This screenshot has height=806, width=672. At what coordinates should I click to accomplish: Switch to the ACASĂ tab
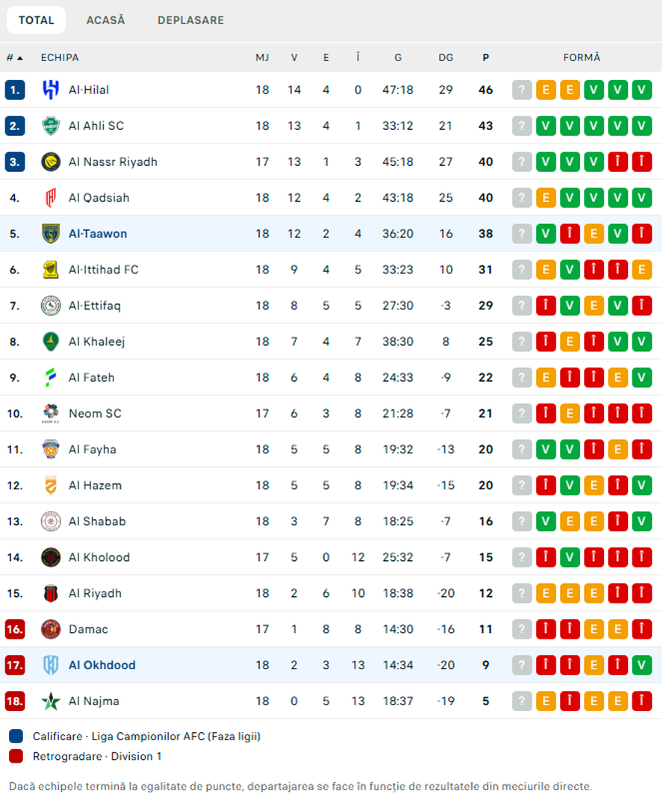click(x=105, y=20)
